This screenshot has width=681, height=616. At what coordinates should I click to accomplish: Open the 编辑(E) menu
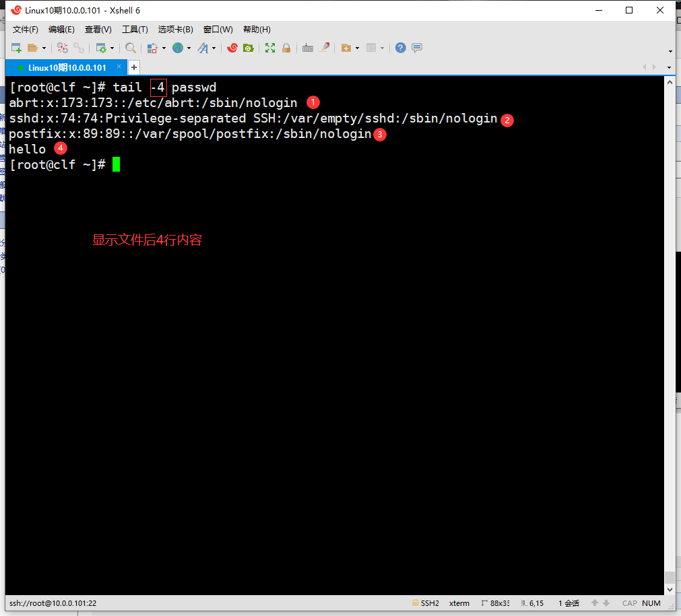[61, 30]
